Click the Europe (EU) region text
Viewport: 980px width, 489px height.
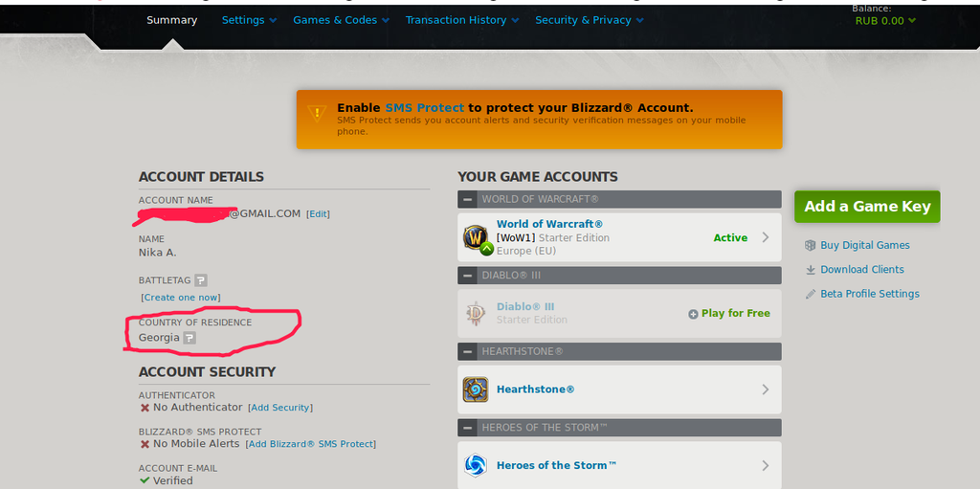pyautogui.click(x=526, y=251)
